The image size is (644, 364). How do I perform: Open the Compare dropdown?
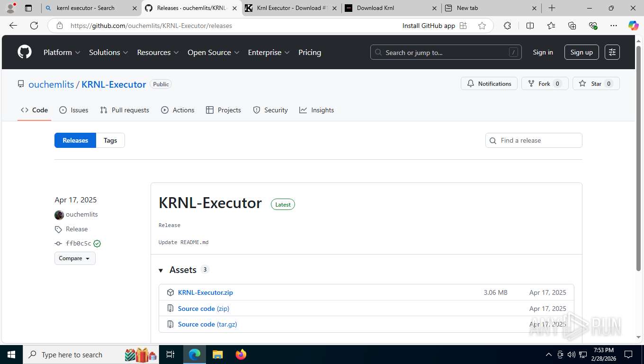[x=75, y=258]
